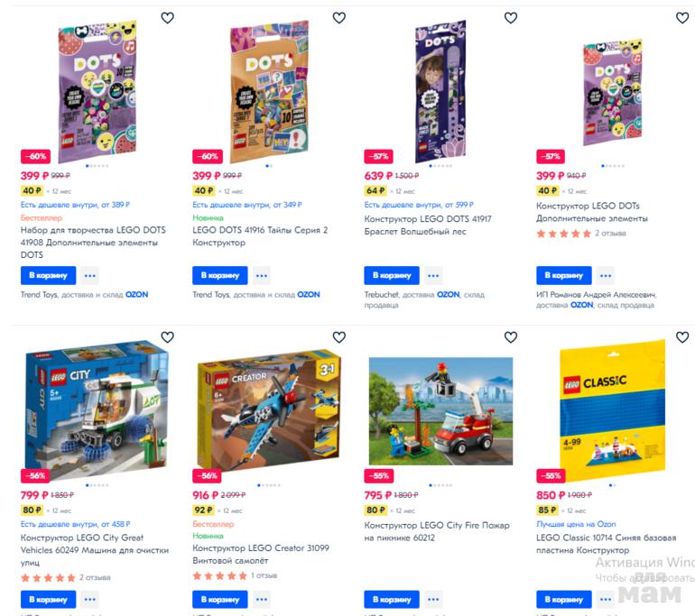Open three-dot menu on DOTS 41917 bracelet
The width and height of the screenshot is (695, 616).
click(433, 275)
